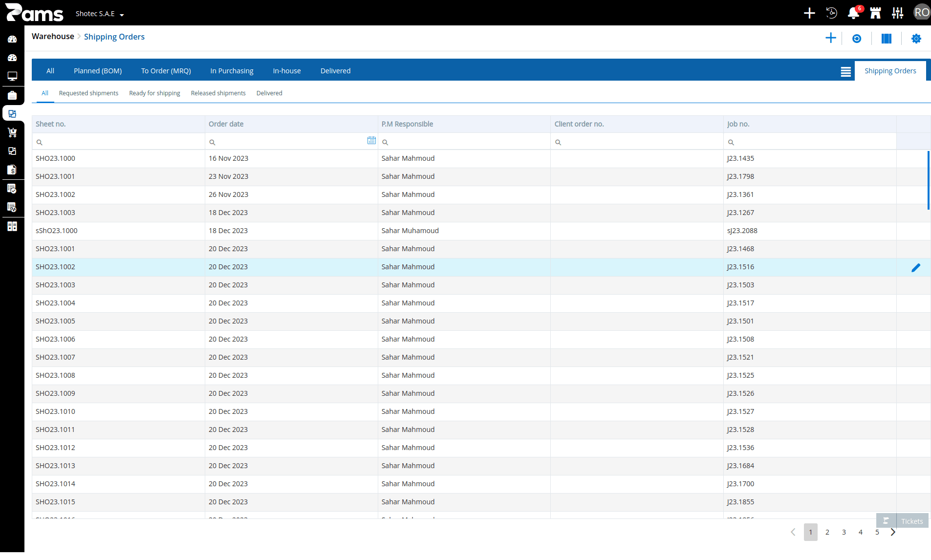Click the vertical scrollbar of the table
Viewport: 931px width, 560px height.
(x=928, y=180)
